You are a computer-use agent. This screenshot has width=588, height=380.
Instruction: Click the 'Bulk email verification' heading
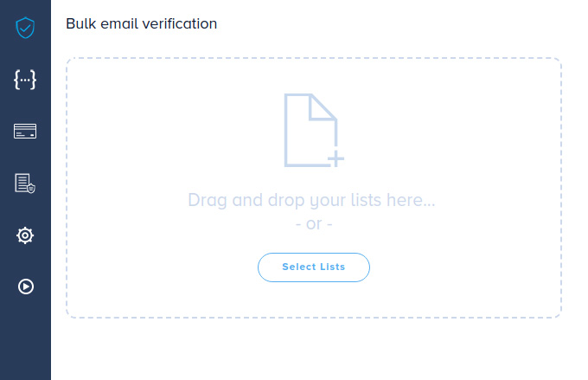pos(141,23)
